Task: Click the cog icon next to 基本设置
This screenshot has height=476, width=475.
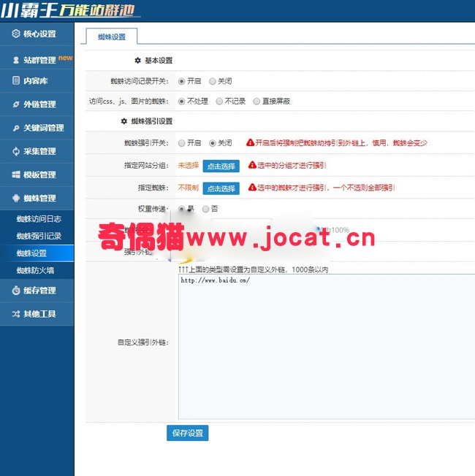Action: (137, 61)
